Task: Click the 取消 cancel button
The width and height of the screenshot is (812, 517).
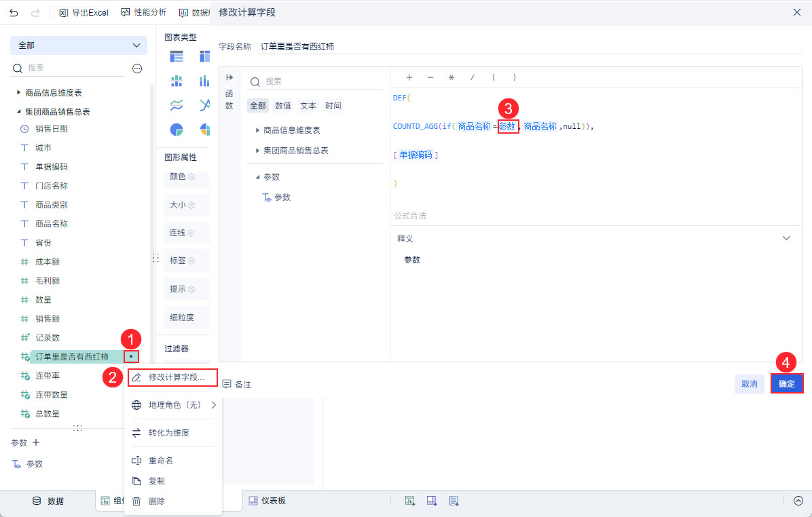Action: (750, 383)
